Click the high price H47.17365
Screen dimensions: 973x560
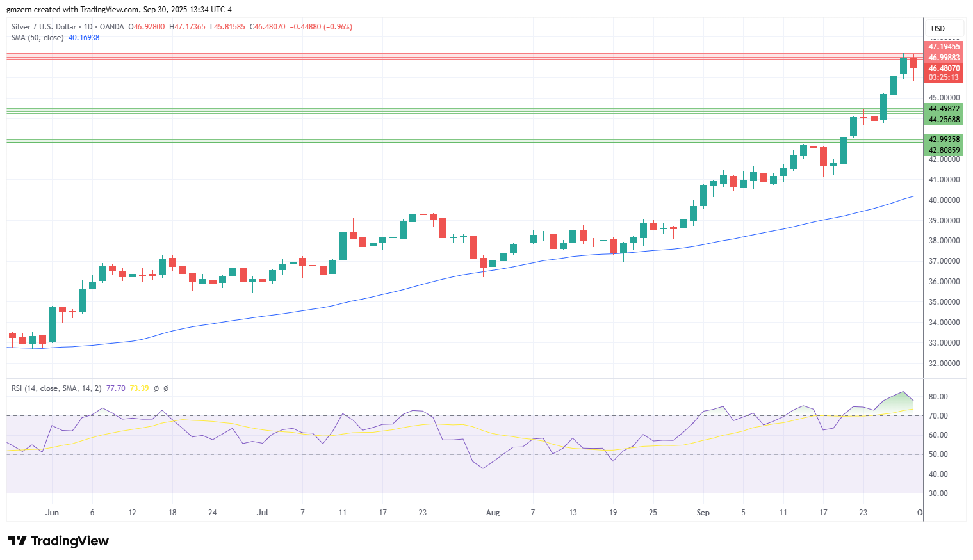coord(188,27)
